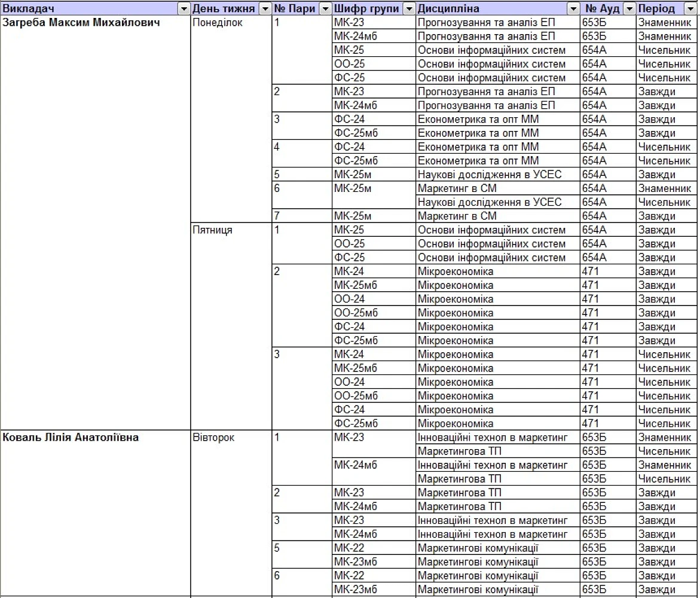
Task: Open the Викладач column filter dropdown
Action: click(x=184, y=9)
